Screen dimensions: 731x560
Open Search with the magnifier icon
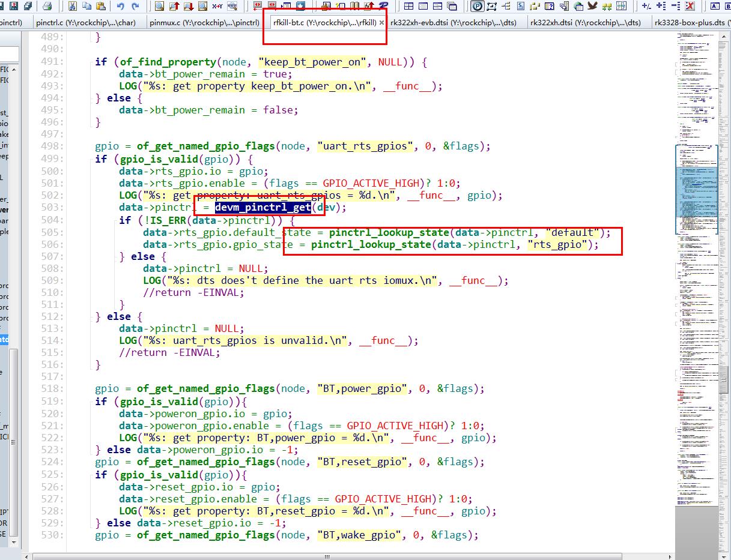coord(160,7)
